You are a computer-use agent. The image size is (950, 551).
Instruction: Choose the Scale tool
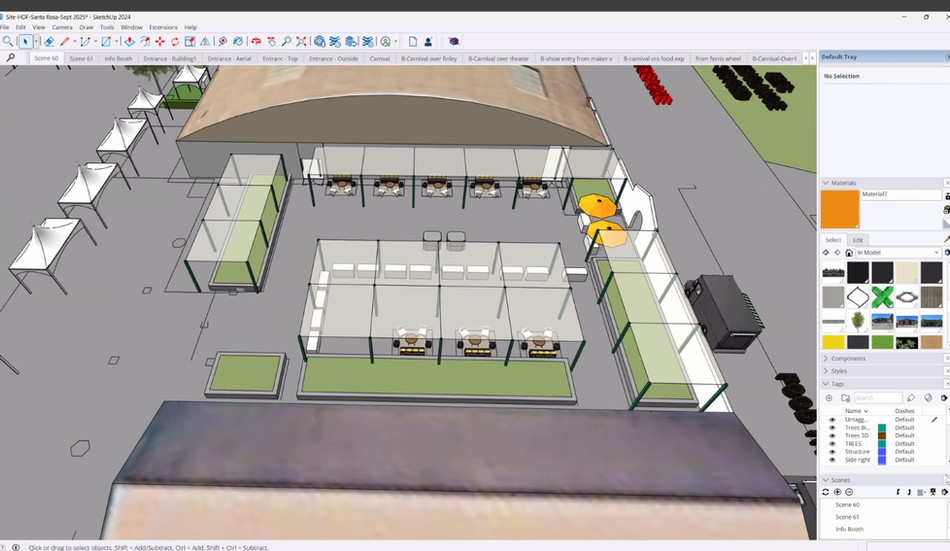click(x=190, y=41)
